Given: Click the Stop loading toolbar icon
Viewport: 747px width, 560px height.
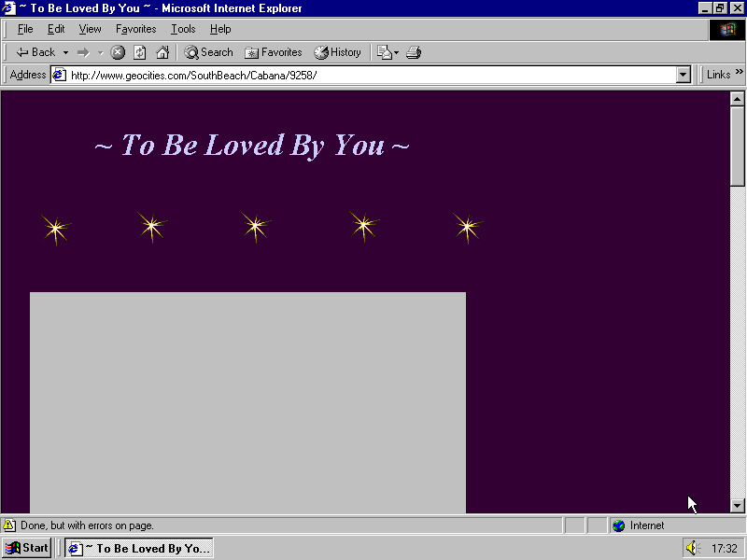Looking at the screenshot, I should [119, 52].
